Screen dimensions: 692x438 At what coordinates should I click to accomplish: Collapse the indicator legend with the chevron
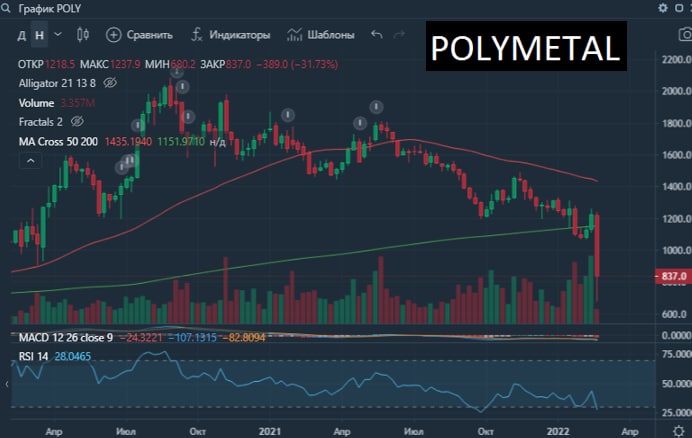30,161
